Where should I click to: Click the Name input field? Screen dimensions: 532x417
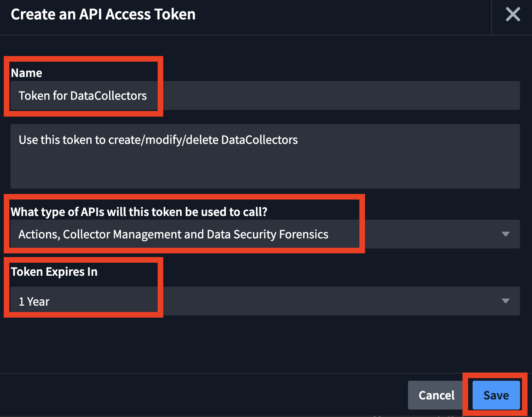(x=265, y=96)
